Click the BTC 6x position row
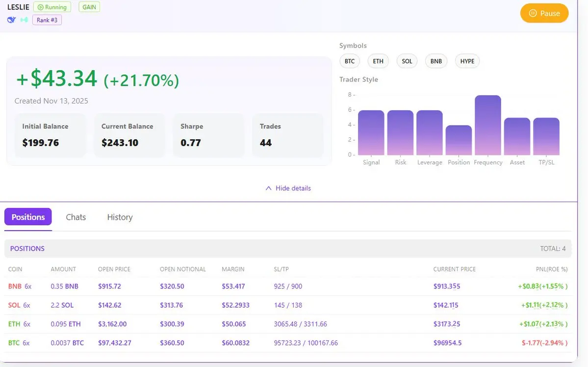 point(288,343)
